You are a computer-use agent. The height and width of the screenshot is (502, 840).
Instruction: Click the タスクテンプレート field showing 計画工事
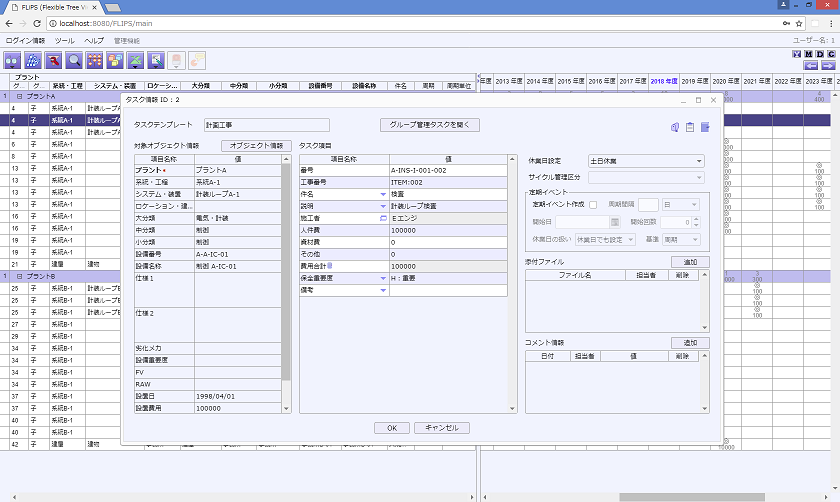pyautogui.click(x=267, y=125)
